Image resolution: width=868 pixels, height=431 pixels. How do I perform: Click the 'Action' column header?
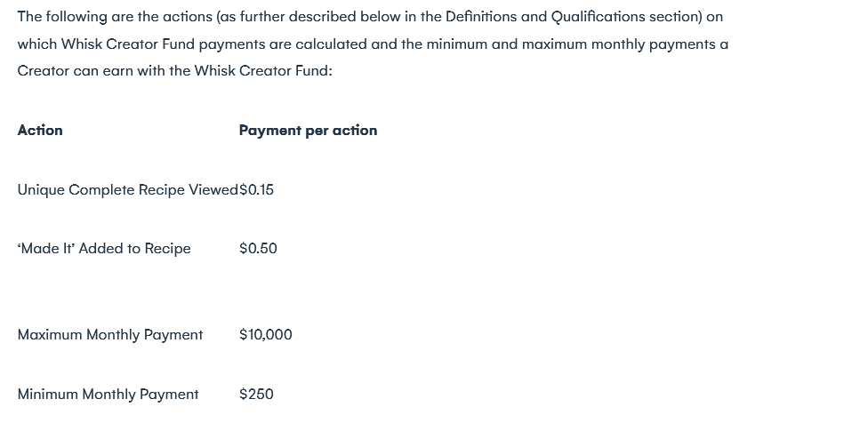click(40, 131)
